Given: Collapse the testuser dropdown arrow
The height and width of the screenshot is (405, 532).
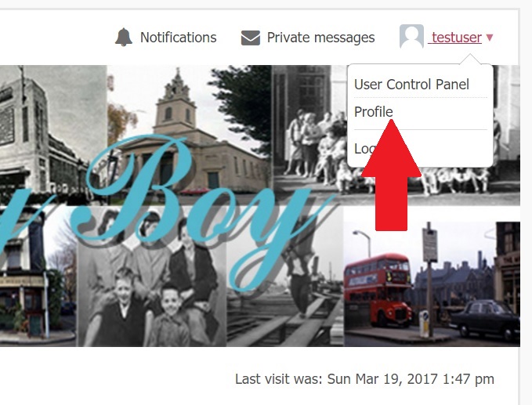Looking at the screenshot, I should (489, 38).
